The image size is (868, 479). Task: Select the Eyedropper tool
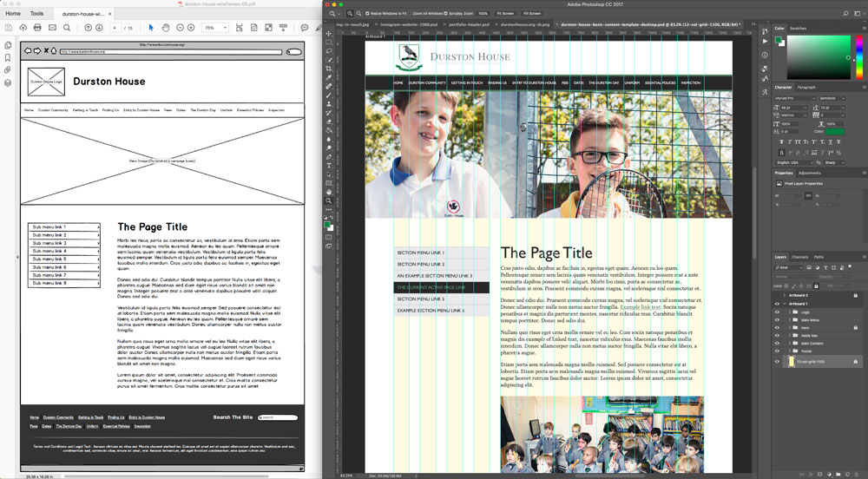click(329, 77)
